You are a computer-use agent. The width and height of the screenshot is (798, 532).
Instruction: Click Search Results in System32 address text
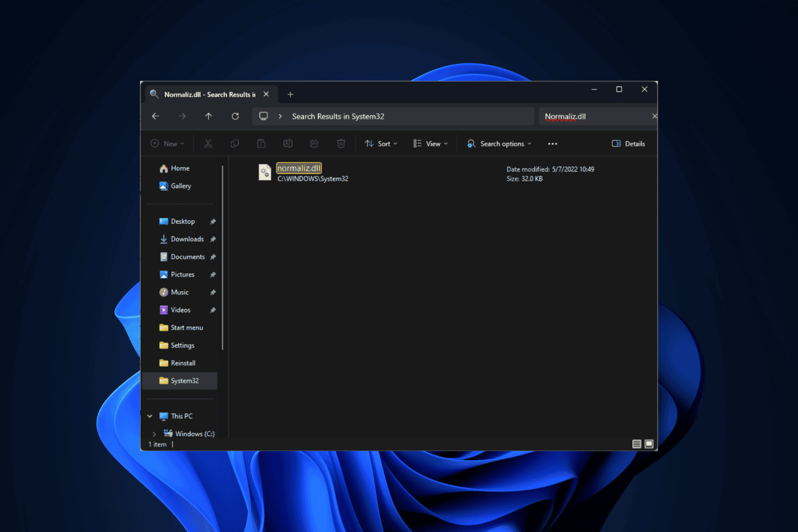[338, 116]
